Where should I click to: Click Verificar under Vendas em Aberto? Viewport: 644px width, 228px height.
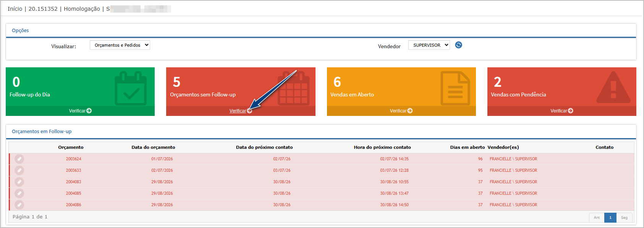tap(401, 111)
